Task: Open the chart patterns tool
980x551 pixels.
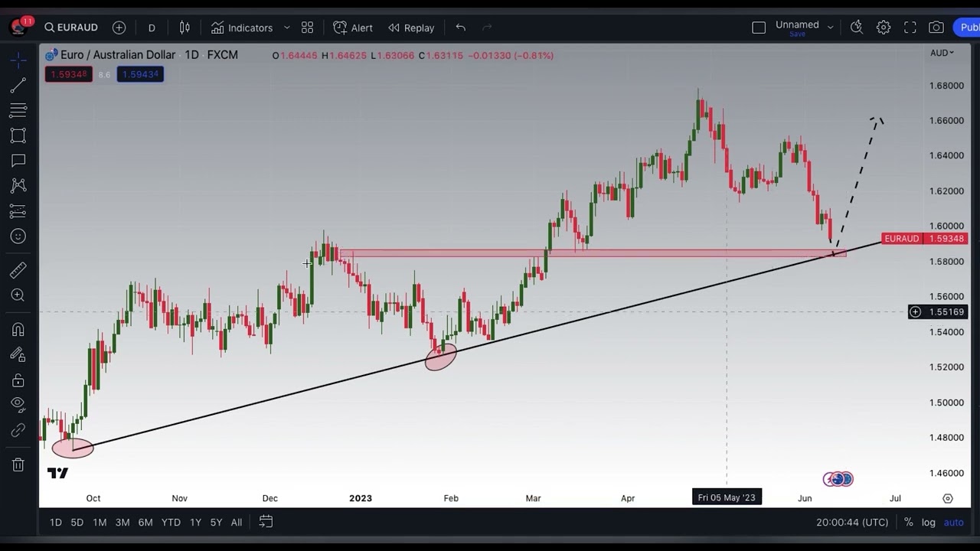Action: (x=18, y=186)
